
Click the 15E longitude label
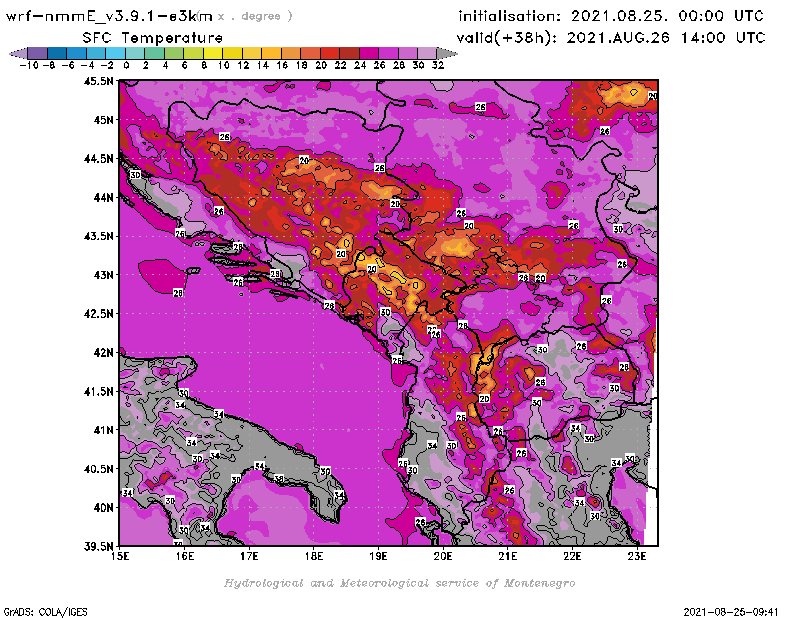click(120, 556)
